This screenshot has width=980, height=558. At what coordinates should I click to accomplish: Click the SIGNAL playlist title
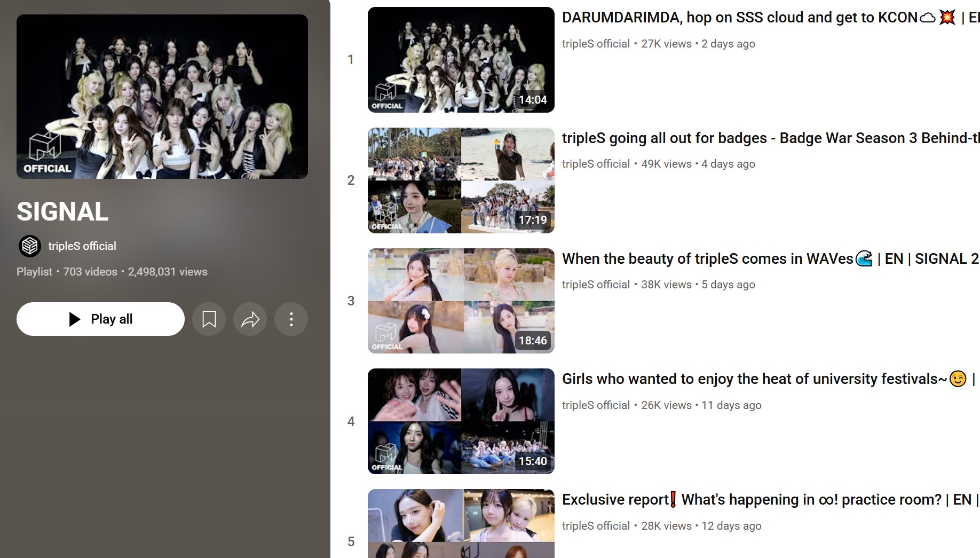coord(62,211)
